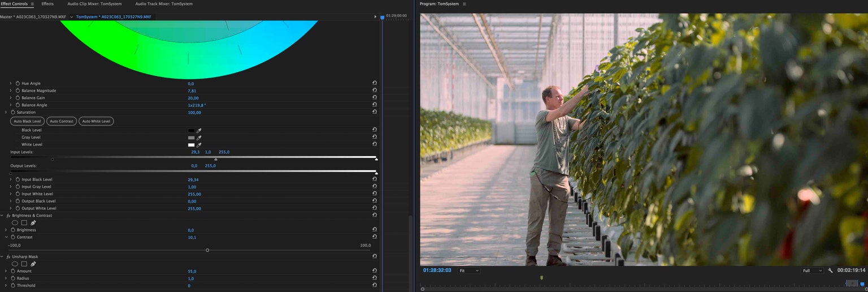Pick Gray Level with eyedropper
The image size is (868, 292).
pyautogui.click(x=199, y=138)
